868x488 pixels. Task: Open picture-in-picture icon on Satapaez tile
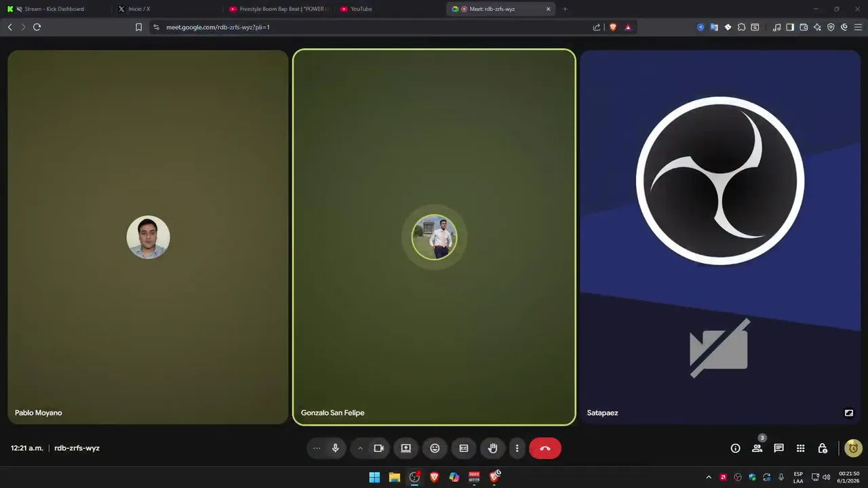848,413
